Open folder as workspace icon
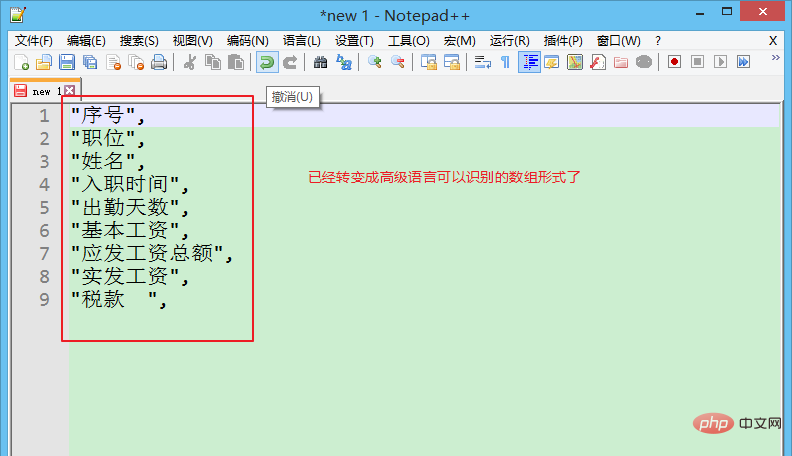This screenshot has width=792, height=456. tap(621, 62)
